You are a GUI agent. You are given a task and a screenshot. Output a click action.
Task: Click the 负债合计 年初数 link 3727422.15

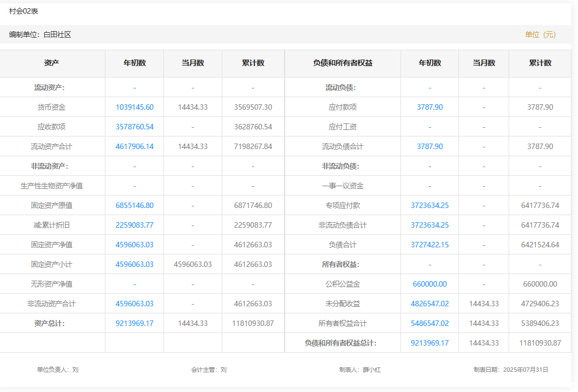[x=429, y=245]
